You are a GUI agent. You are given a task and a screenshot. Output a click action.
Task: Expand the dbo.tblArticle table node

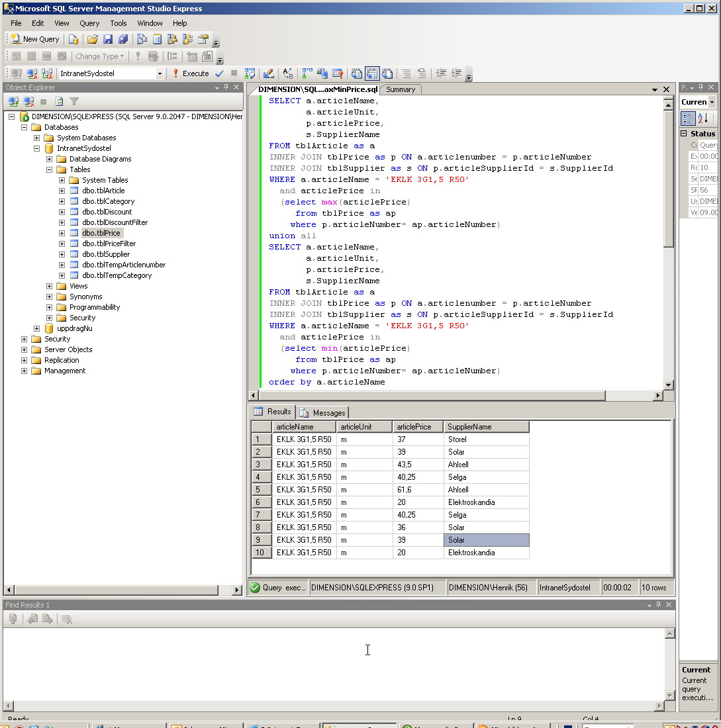pyautogui.click(x=62, y=191)
